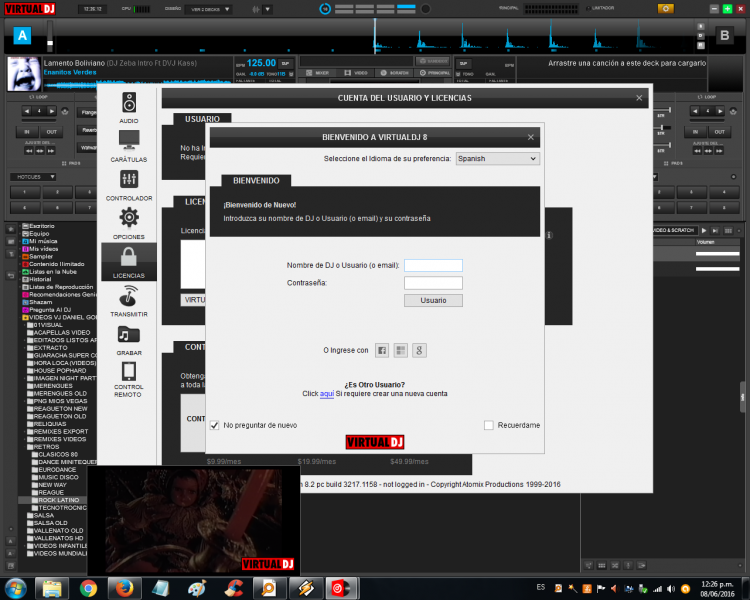
Task: Switch to the Principal tab
Action: point(434,73)
